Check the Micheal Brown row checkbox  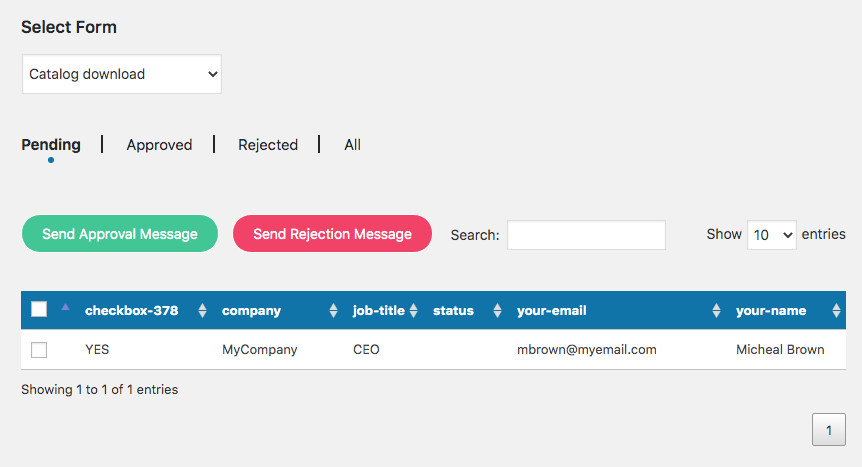point(39,350)
